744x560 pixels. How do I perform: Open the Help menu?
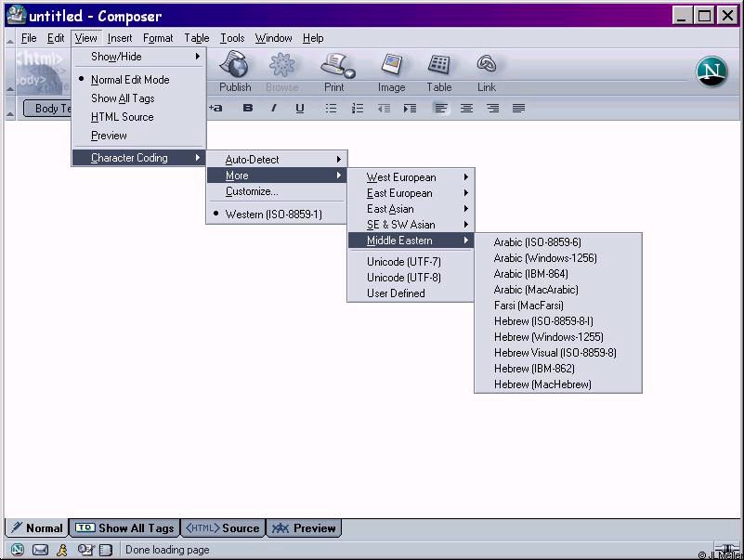[313, 38]
